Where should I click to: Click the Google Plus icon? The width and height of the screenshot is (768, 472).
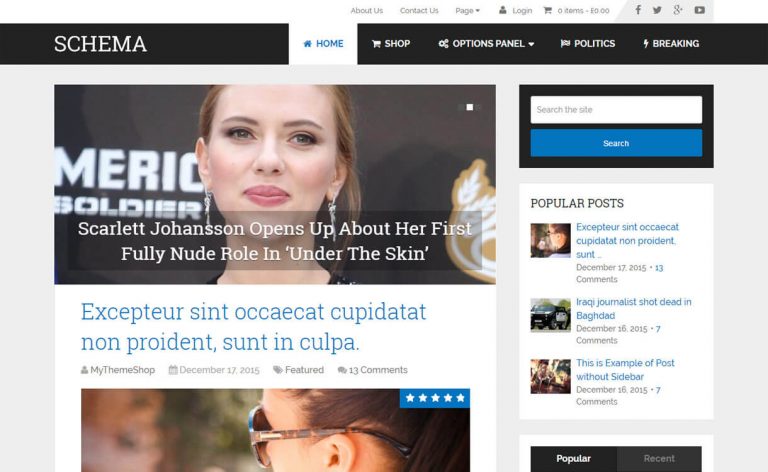point(678,10)
